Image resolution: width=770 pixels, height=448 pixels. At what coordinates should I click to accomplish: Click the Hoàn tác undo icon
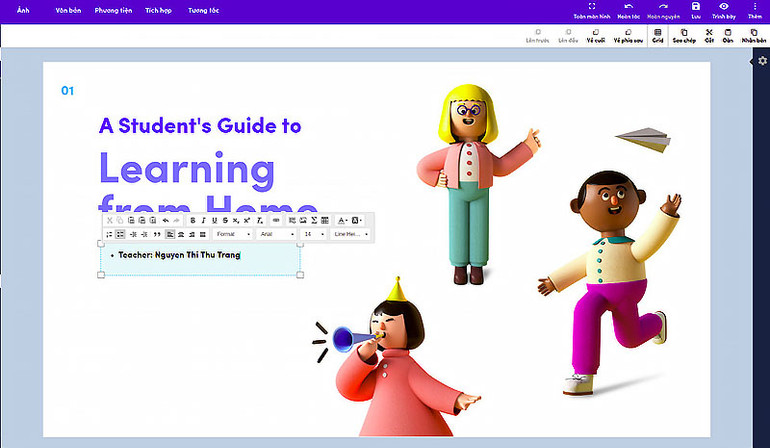coord(628,10)
